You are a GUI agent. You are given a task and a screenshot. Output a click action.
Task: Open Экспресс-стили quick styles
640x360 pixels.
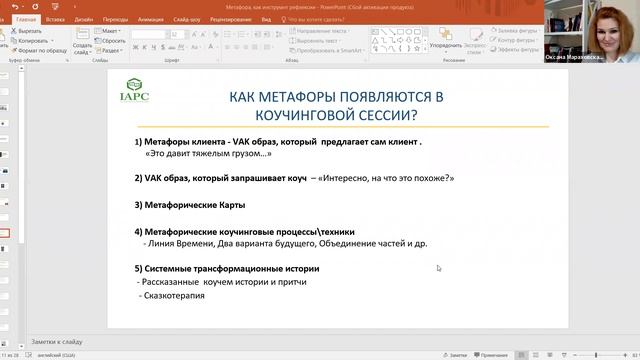click(x=475, y=41)
